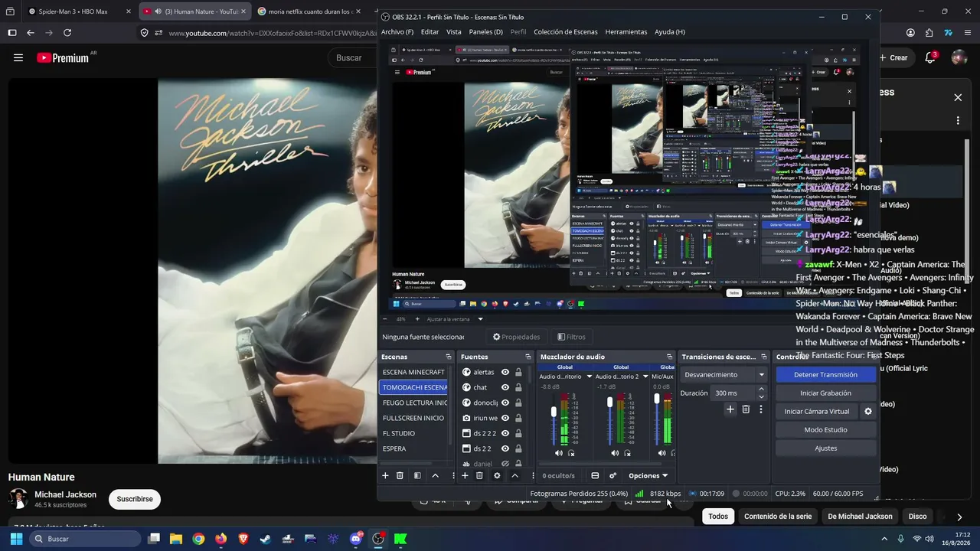Remove the current scene transition
The width and height of the screenshot is (980, 551).
(x=746, y=409)
